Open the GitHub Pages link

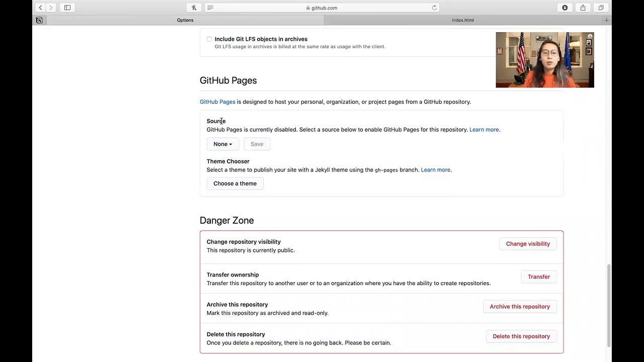point(217,102)
